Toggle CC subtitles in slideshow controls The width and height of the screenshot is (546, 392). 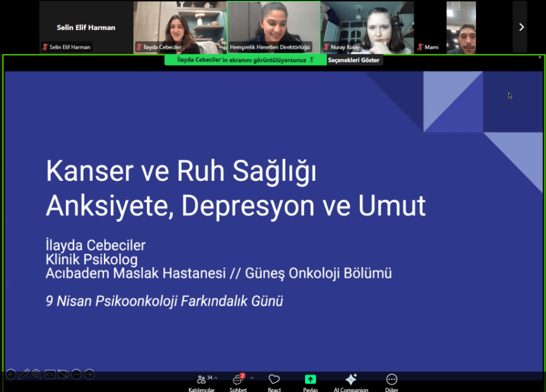pos(50,374)
